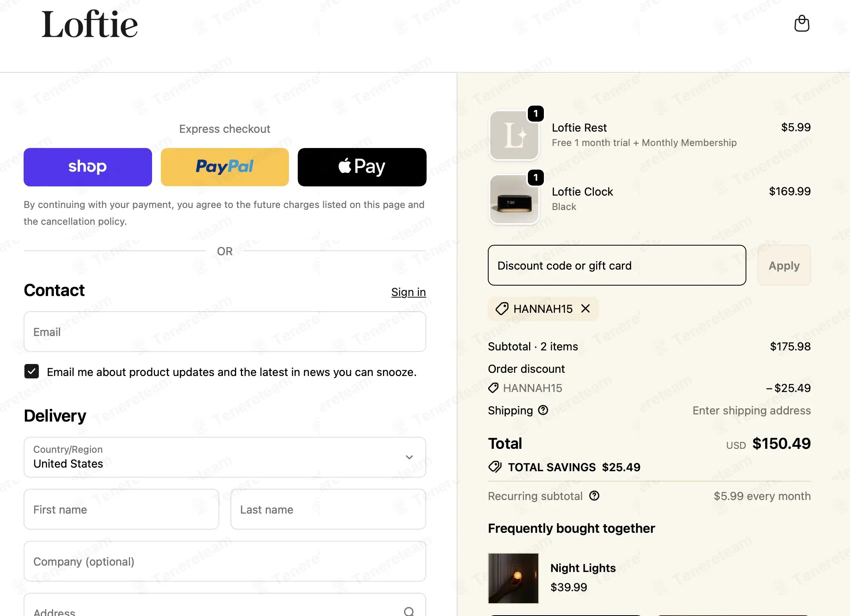Click the Frequently bought together heading
Viewport: 850px width, 616px height.
tap(571, 528)
